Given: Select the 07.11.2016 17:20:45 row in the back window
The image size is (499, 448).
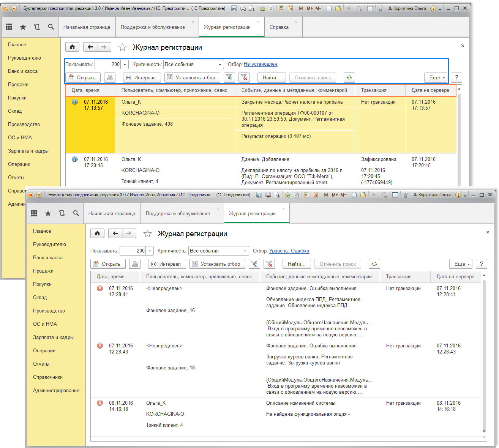Looking at the screenshot, I should [261, 170].
